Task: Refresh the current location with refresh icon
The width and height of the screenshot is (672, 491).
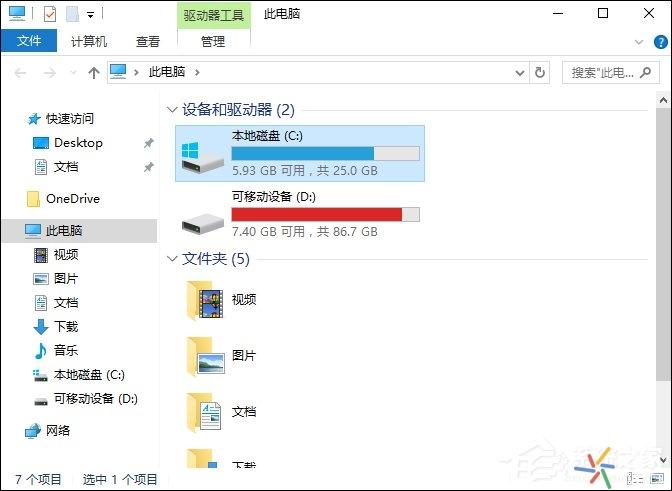Action: (540, 72)
